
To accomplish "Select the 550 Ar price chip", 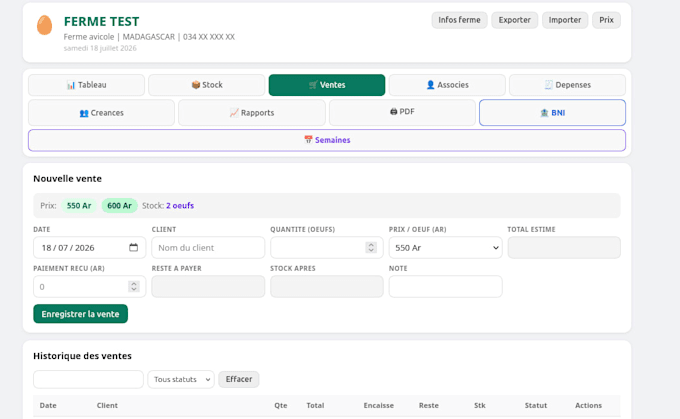I will coord(79,206).
